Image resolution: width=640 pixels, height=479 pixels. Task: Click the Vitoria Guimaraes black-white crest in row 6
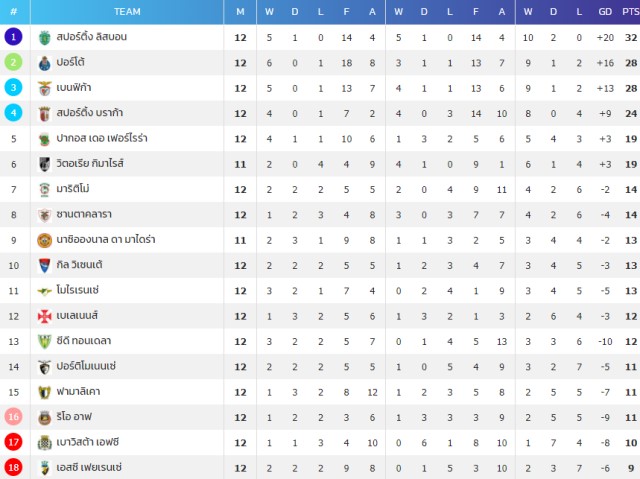(44, 164)
